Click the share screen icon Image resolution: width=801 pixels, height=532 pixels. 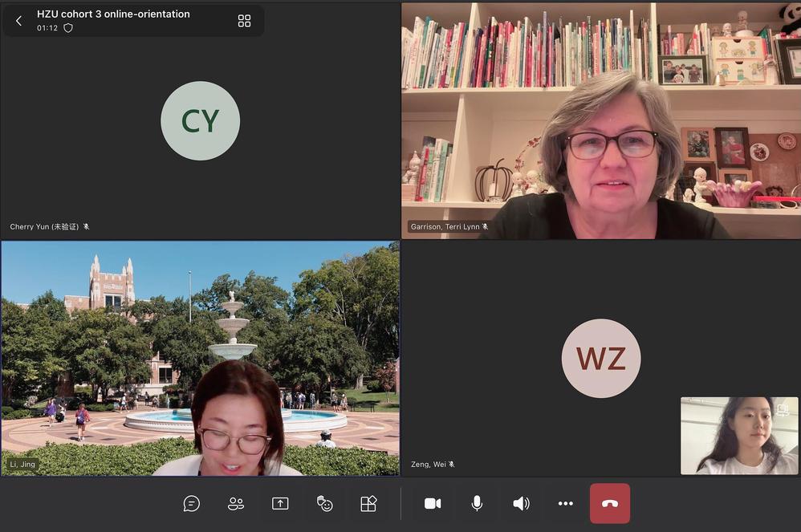[280, 503]
